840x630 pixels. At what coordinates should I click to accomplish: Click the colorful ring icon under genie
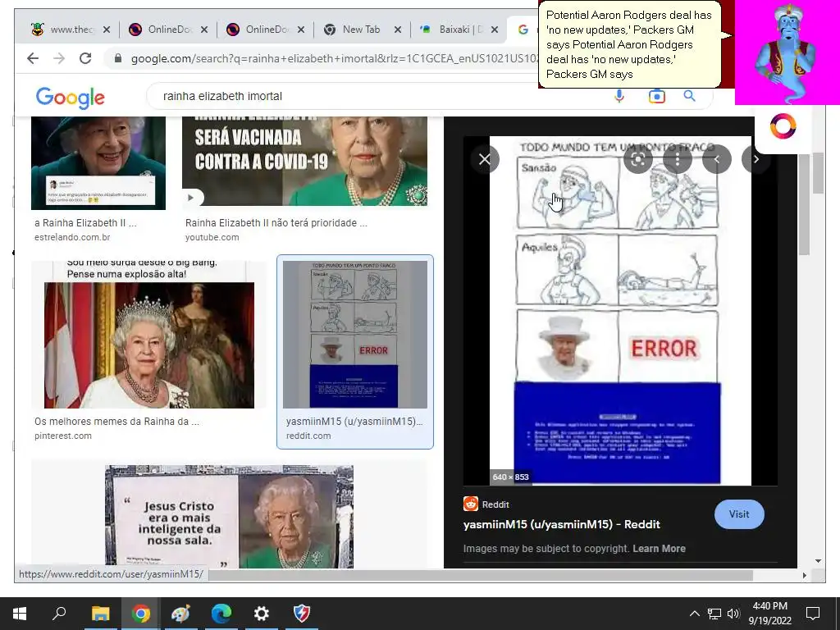point(783,126)
